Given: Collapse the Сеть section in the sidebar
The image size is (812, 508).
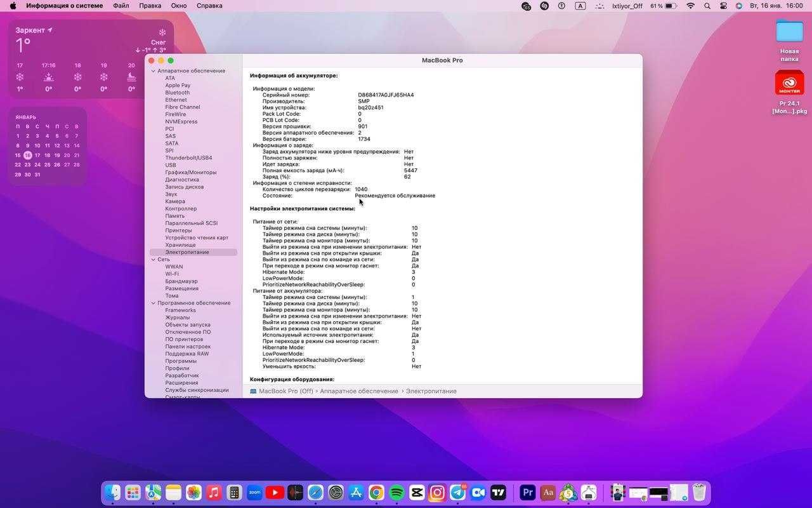Looking at the screenshot, I should 154,260.
